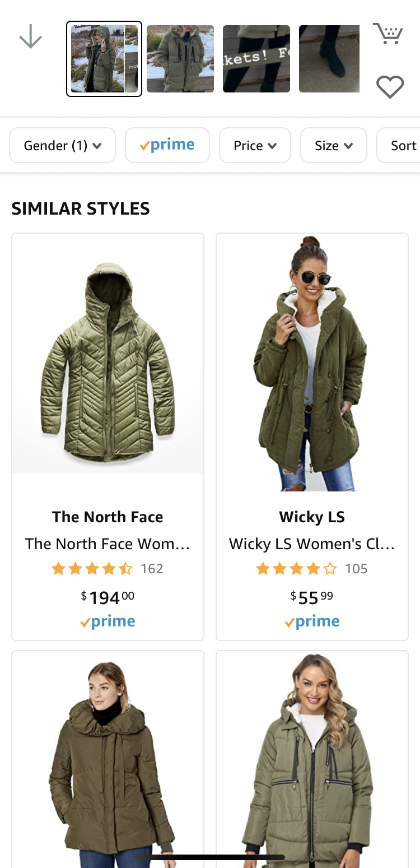
Task: Select the third thumbnail with caption text
Action: [256, 59]
